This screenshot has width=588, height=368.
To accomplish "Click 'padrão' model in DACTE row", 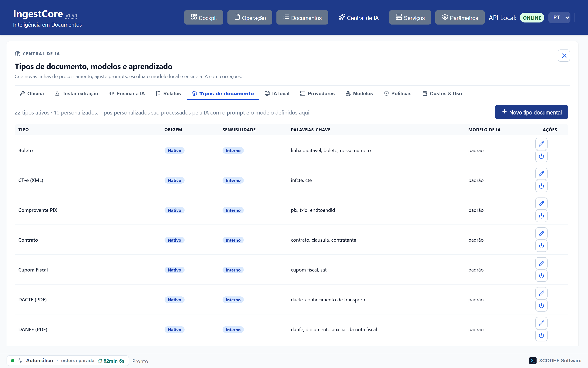I will 476,300.
